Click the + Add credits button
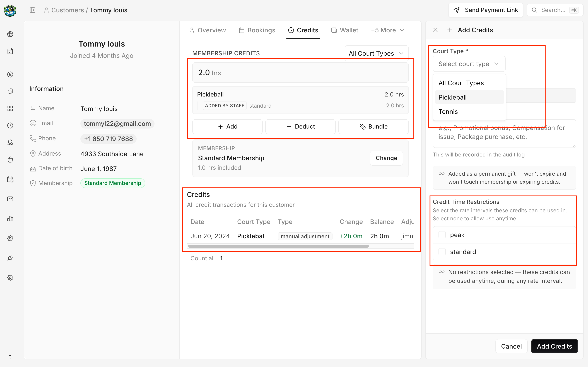 [227, 126]
